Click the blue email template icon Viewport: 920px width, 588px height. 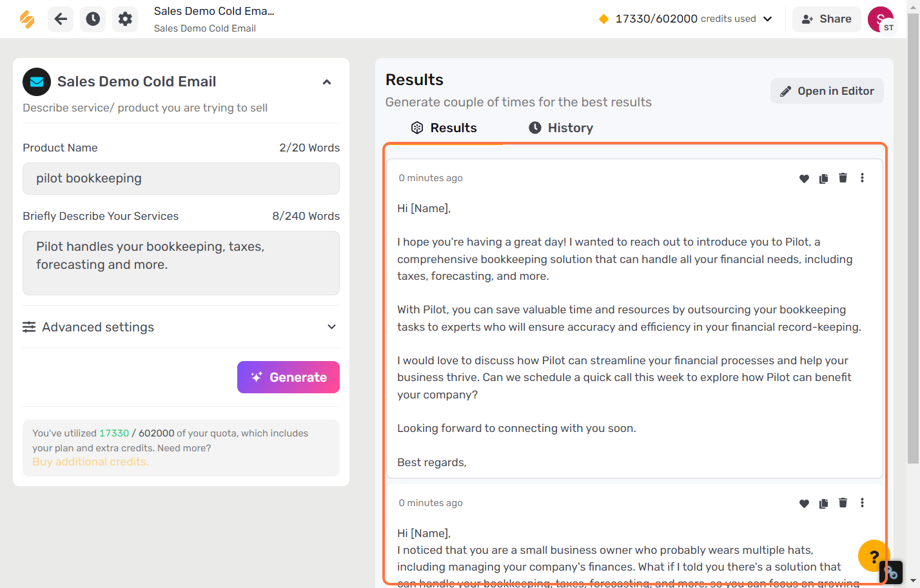click(37, 82)
